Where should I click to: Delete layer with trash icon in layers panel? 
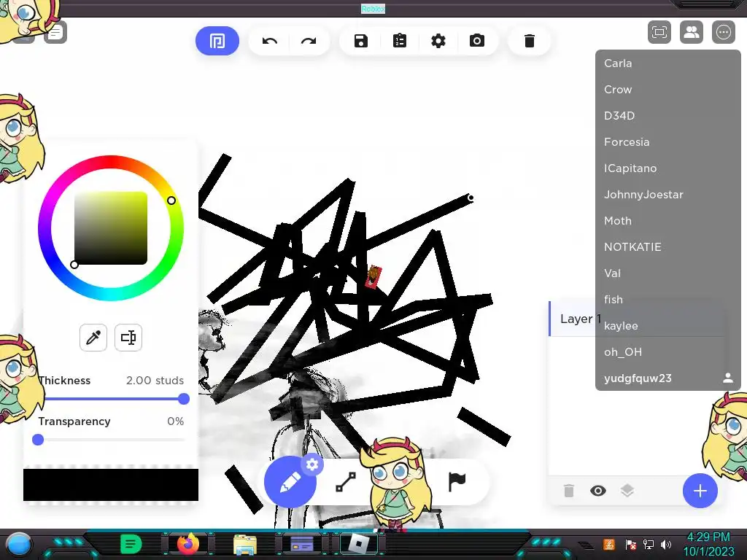click(569, 491)
